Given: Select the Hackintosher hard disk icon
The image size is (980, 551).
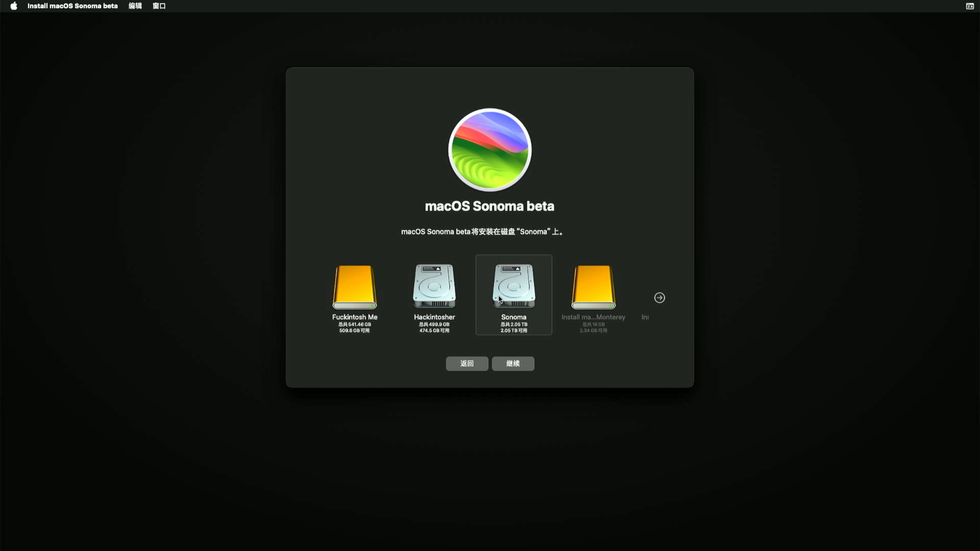Looking at the screenshot, I should point(434,286).
